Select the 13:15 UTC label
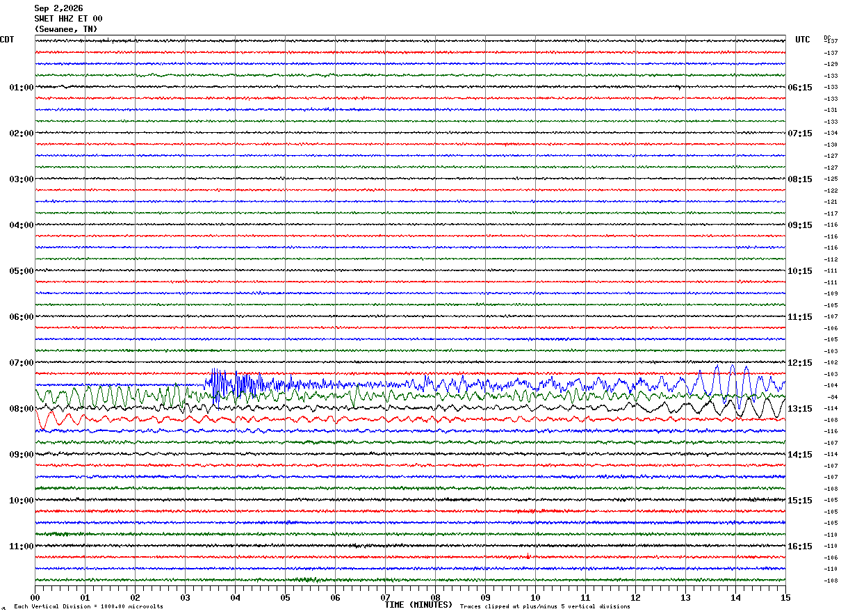Screen dimensions: 841x616 pos(800,409)
